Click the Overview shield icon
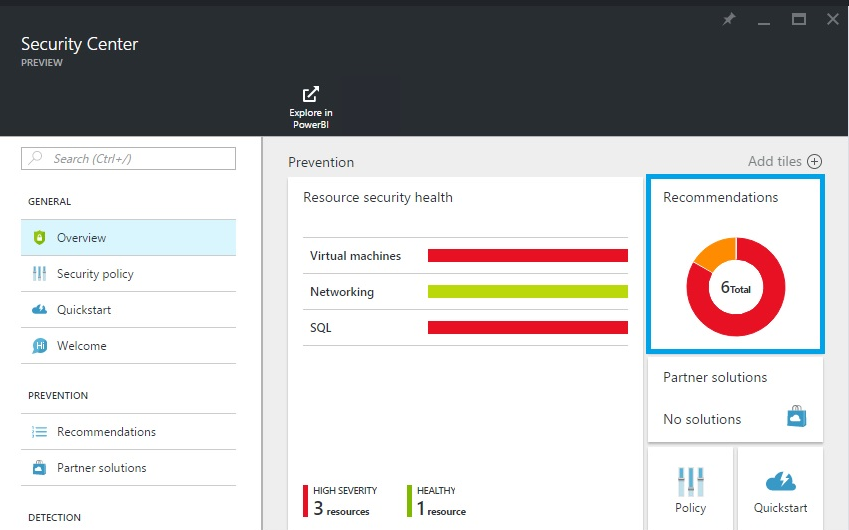The image size is (849, 530). [40, 238]
